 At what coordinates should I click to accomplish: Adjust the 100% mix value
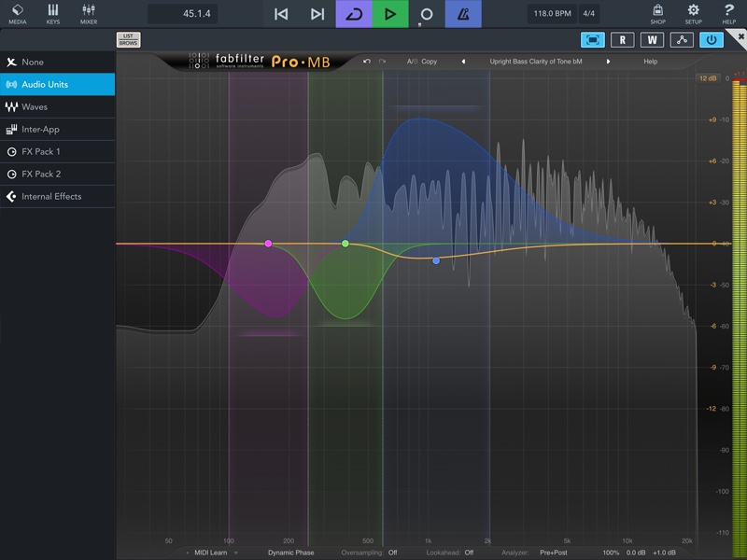pos(611,553)
